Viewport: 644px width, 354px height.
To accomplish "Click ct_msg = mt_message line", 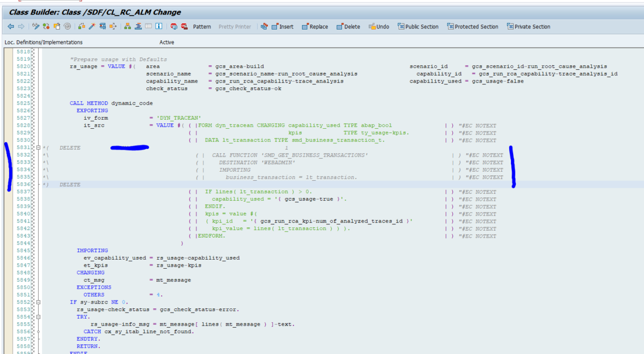I will tap(137, 280).
